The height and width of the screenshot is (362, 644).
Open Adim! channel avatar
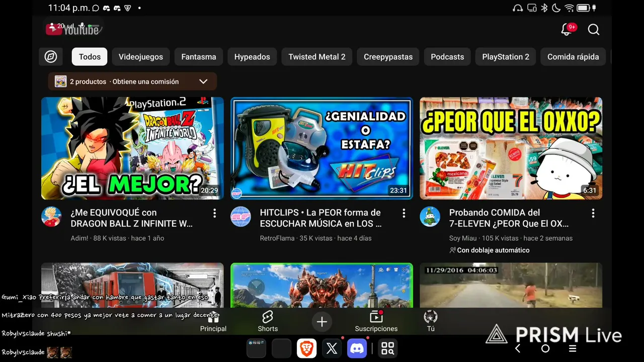click(x=51, y=217)
